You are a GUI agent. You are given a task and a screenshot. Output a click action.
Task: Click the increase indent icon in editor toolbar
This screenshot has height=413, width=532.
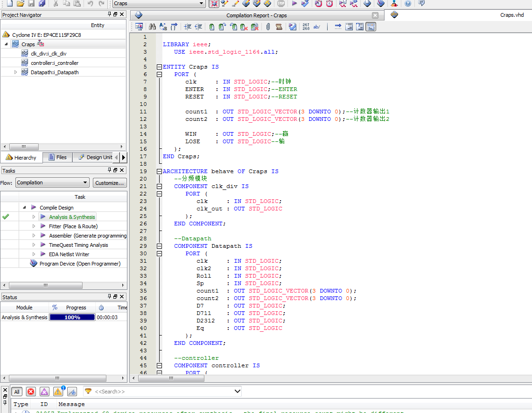188,27
